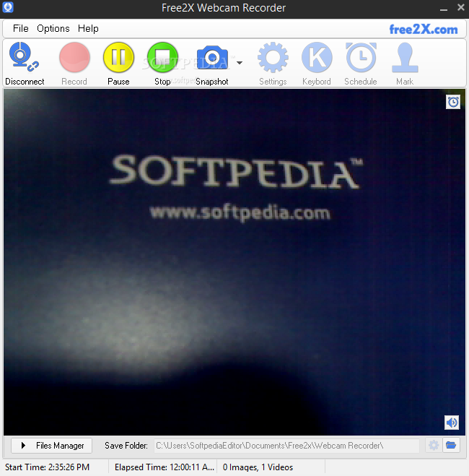Toggle the speaker audio icon on preview

coord(452,423)
